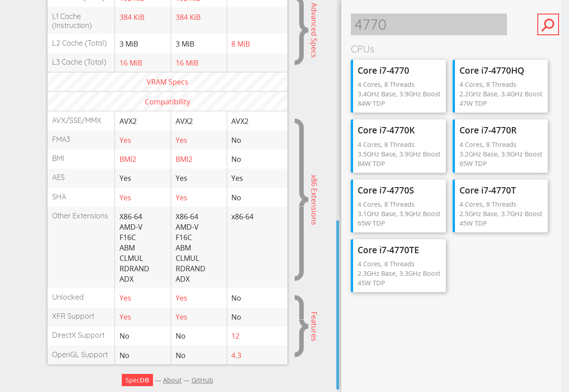Click the OpenGL Support row label

tap(80, 354)
